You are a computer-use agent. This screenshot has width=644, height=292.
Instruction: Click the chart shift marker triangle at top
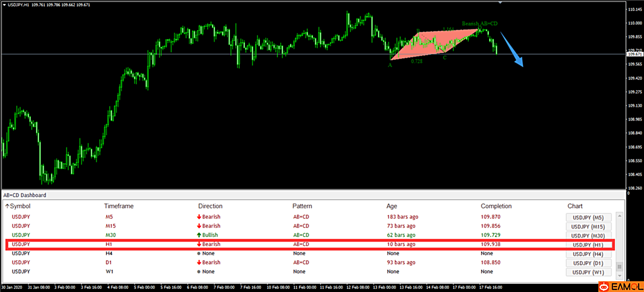pyautogui.click(x=500, y=2)
